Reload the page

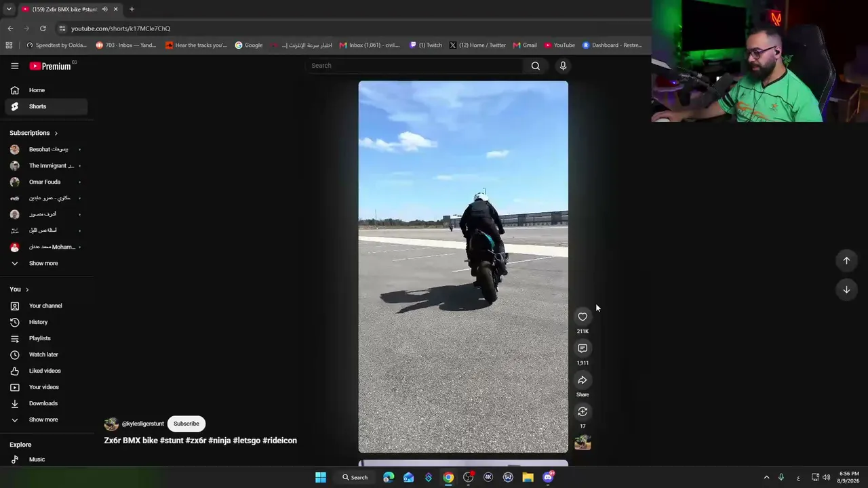43,28
